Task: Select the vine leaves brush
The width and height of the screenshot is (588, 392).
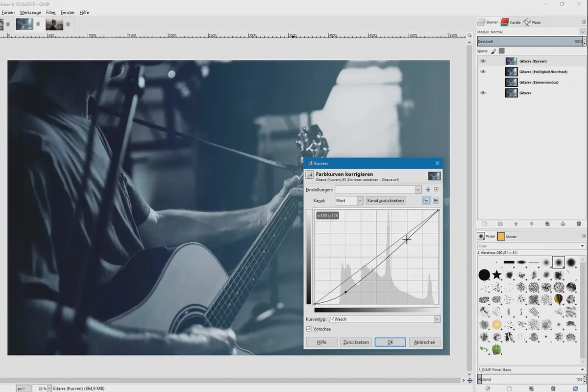Action: coord(484,349)
